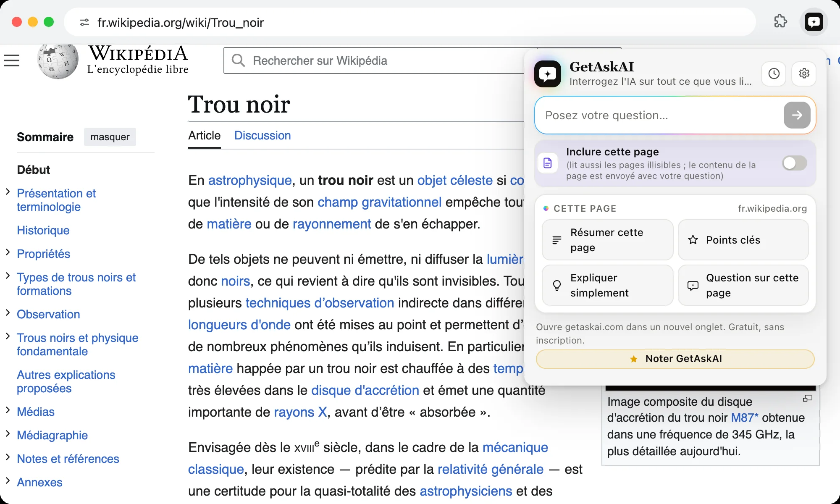840x504 pixels.
Task: Go to Historique in the Sommaire
Action: point(43,230)
